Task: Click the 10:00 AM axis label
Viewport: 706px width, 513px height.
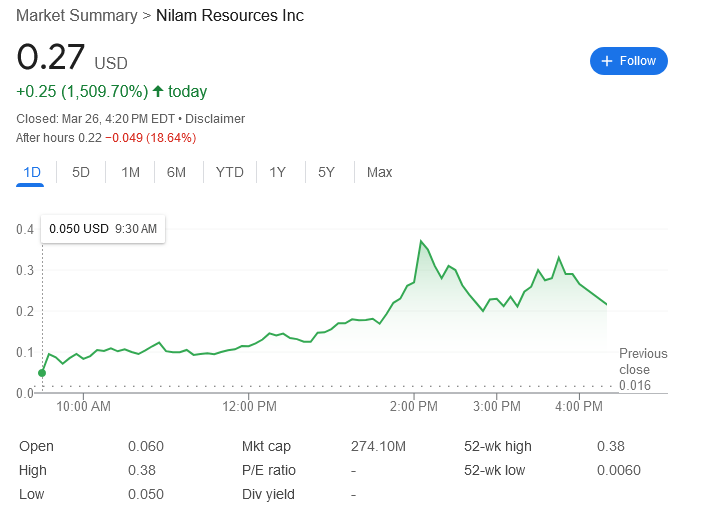Action: [x=83, y=406]
